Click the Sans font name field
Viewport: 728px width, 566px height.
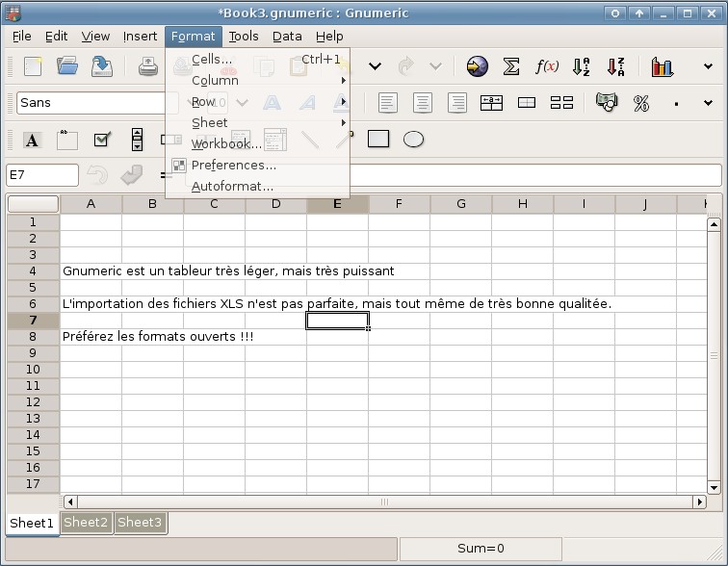91,103
